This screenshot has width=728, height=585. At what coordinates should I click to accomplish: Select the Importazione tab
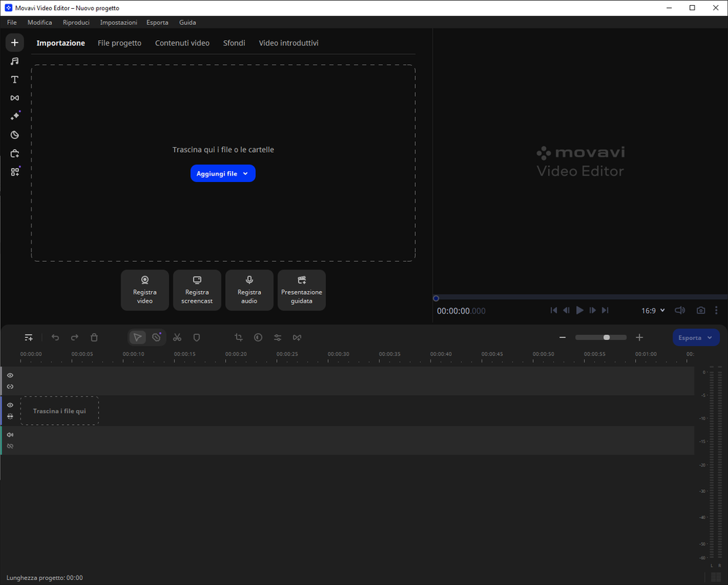61,42
